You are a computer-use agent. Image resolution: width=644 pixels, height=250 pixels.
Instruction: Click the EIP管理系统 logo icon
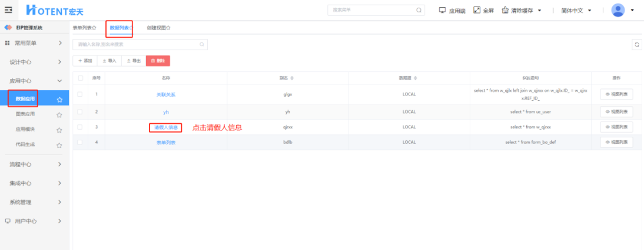click(8, 28)
